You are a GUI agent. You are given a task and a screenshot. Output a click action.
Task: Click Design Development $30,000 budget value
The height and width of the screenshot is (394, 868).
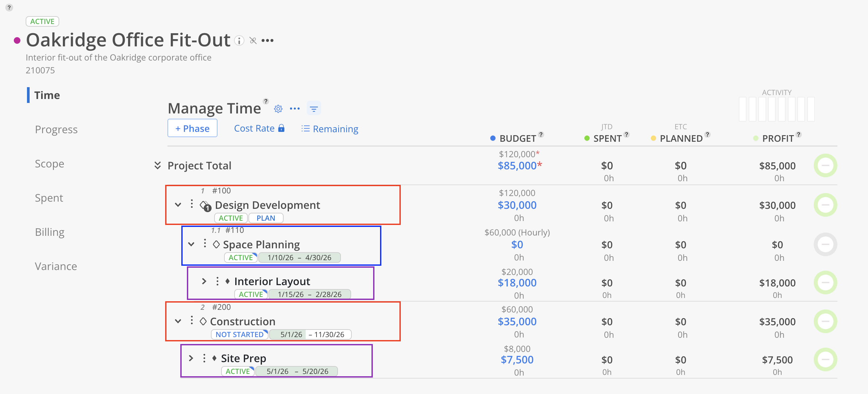click(x=517, y=205)
